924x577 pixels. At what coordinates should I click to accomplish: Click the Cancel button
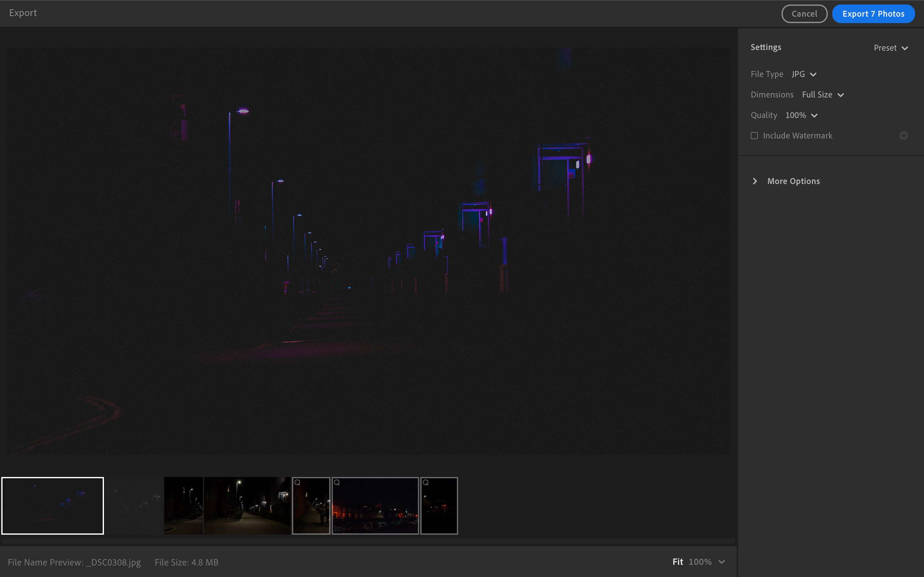pyautogui.click(x=804, y=14)
